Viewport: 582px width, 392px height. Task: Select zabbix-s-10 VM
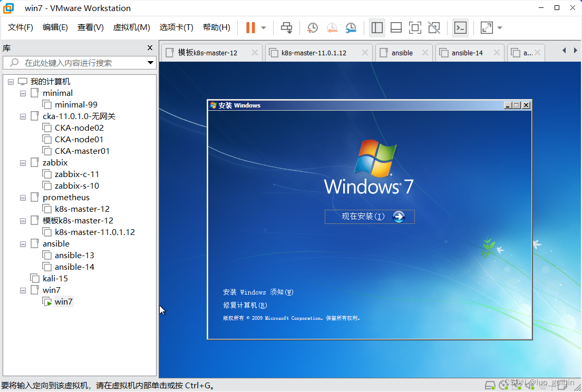[x=77, y=186]
